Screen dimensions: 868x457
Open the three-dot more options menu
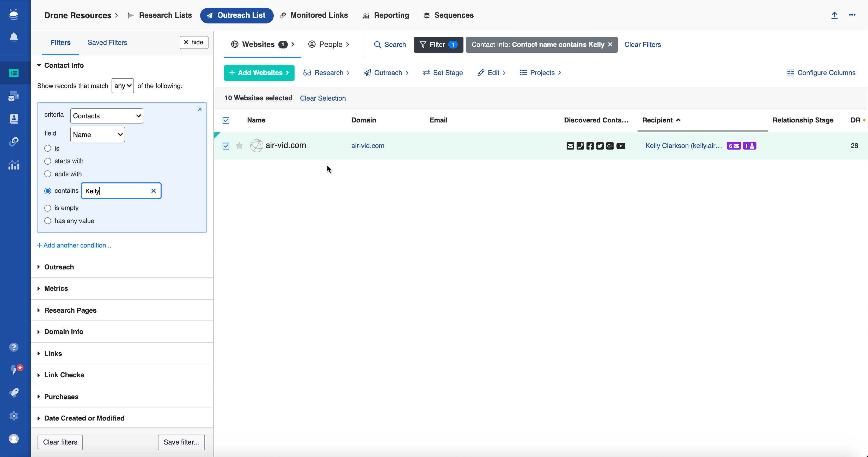click(852, 15)
